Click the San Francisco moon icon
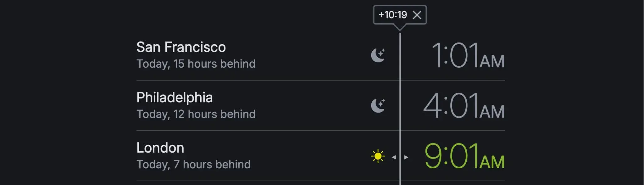644x185 pixels. click(x=378, y=55)
